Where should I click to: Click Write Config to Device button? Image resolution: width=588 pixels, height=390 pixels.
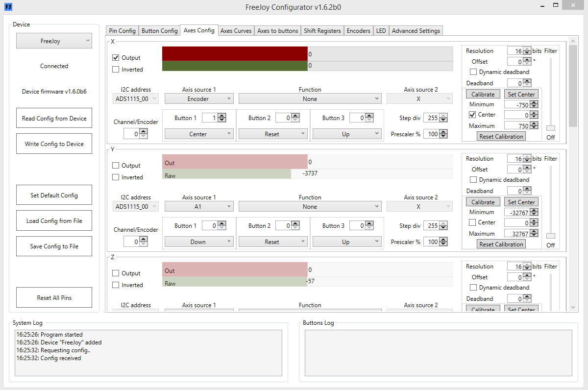pyautogui.click(x=54, y=144)
